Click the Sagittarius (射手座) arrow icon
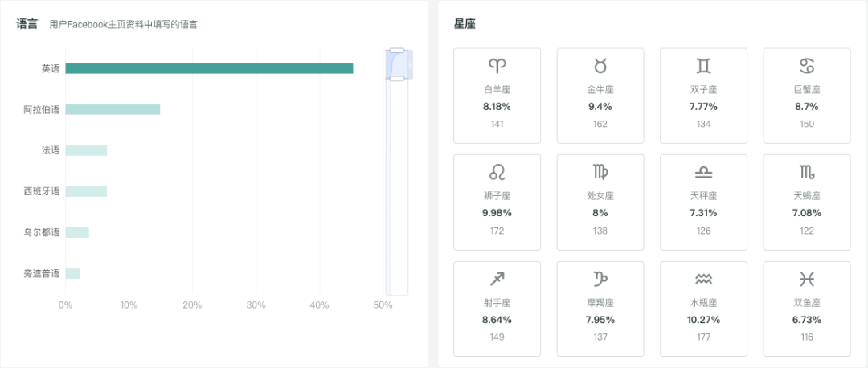Image resolution: width=868 pixels, height=368 pixels. [x=497, y=279]
